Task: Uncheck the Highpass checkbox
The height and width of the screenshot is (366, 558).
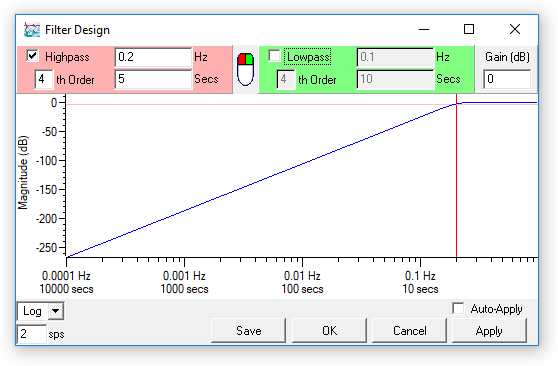Action: coord(32,56)
